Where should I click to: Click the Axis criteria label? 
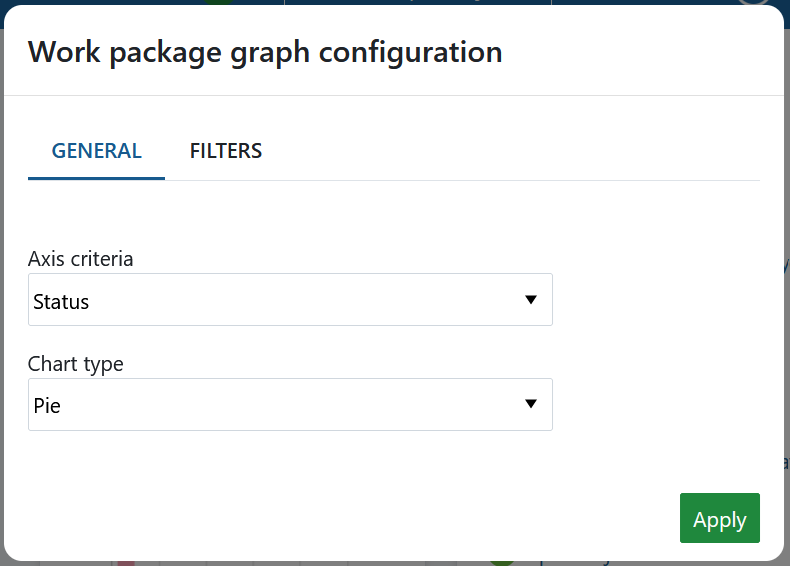tap(81, 259)
